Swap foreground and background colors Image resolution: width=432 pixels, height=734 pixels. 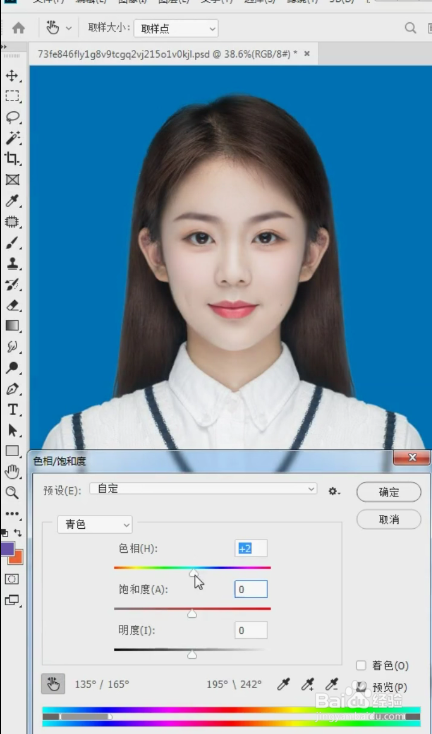[18, 533]
